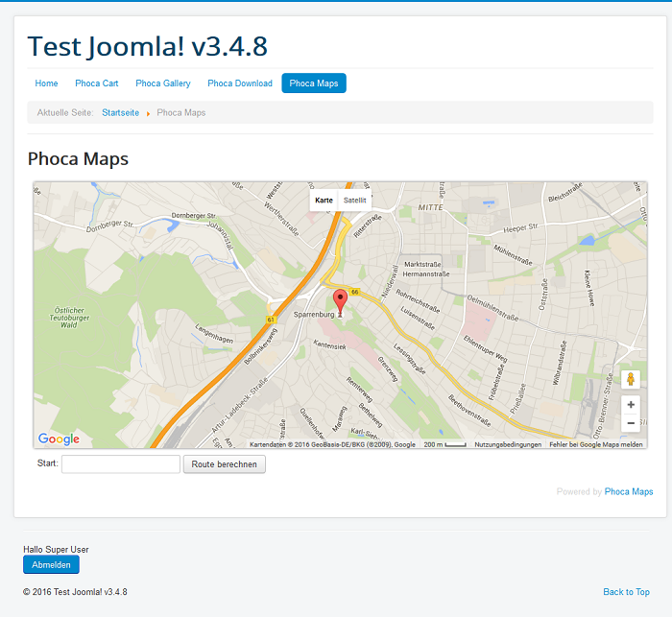Image resolution: width=672 pixels, height=617 pixels.
Task: Open Street View pegman icon
Action: [630, 380]
